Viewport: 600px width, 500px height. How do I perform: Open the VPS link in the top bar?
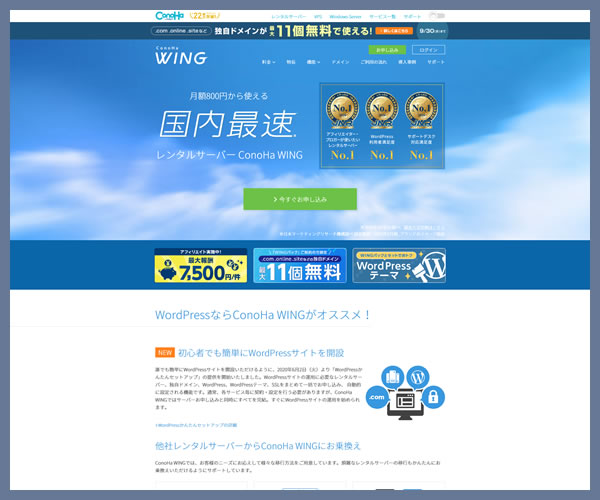318,16
